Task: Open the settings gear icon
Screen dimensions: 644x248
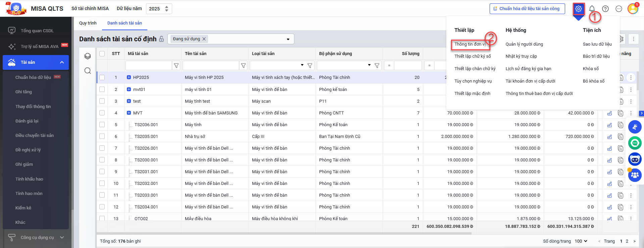Action: 578,9
